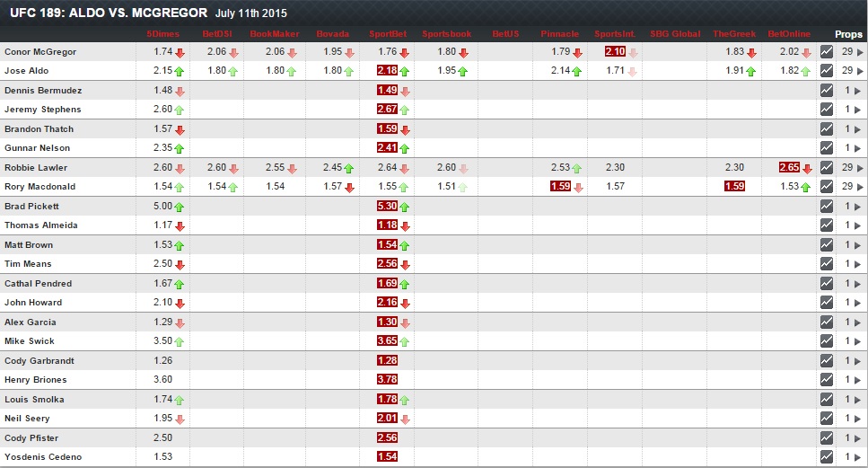868x468 pixels.
Task: Open the BetOnline sportsbook column header
Action: click(x=789, y=34)
